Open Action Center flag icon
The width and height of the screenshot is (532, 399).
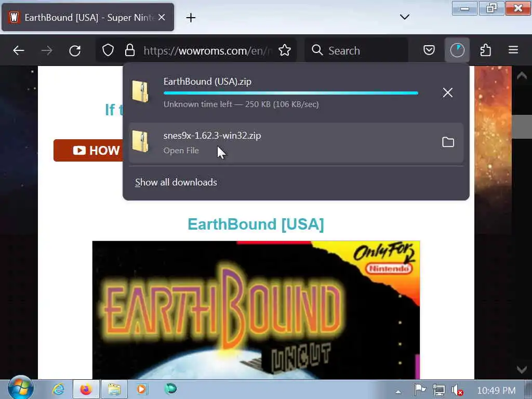(420, 390)
